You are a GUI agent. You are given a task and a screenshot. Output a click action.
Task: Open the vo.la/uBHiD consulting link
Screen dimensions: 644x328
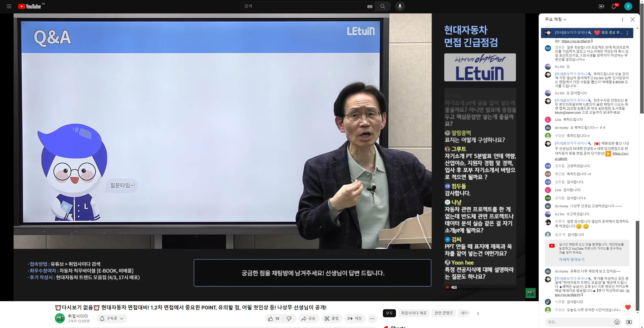tap(591, 156)
